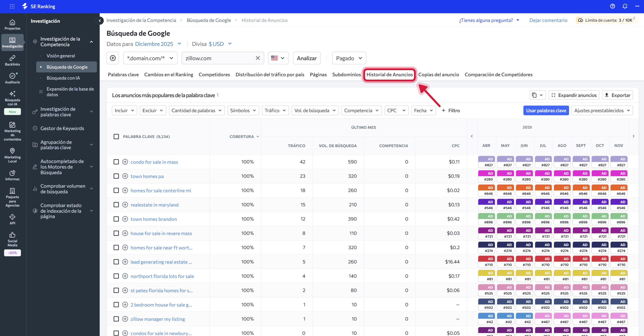Viewport: 644px width, 336px height.
Task: Check the 'town homes brandon' keyword row
Action: (116, 219)
